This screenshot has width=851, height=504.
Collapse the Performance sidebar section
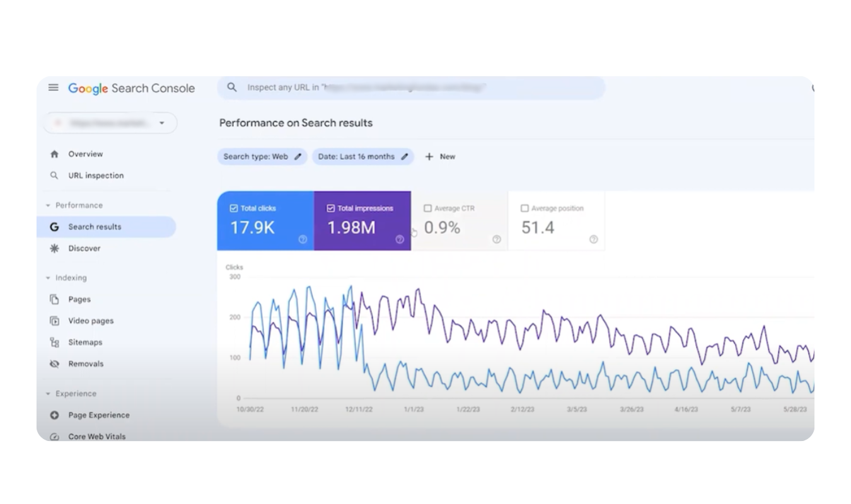pyautogui.click(x=49, y=205)
